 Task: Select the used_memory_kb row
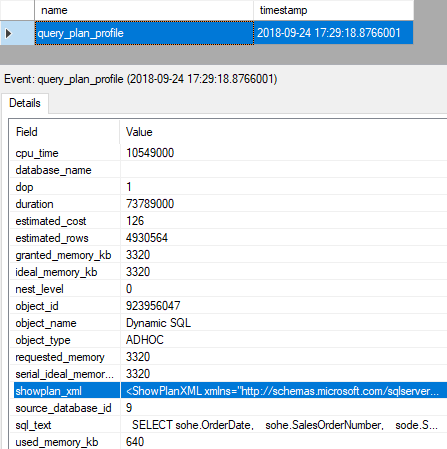point(229,442)
